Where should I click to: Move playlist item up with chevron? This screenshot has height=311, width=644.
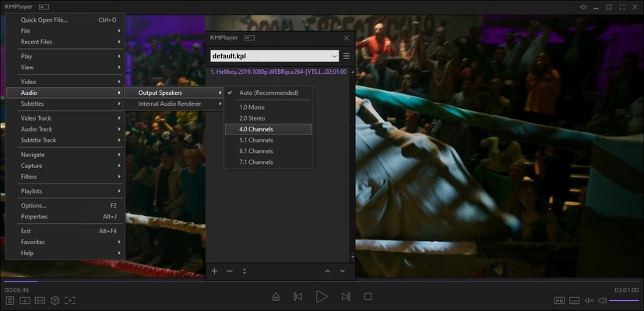(x=327, y=271)
